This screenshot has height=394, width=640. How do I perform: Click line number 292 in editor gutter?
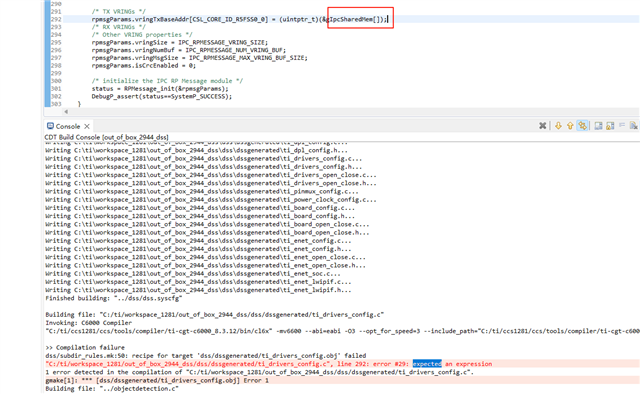56,19
